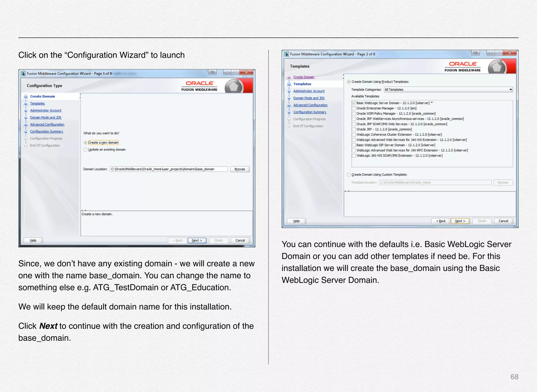The height and width of the screenshot is (392, 537).
Task: Check Oracle WSM Policy Manager template
Action: [354, 113]
